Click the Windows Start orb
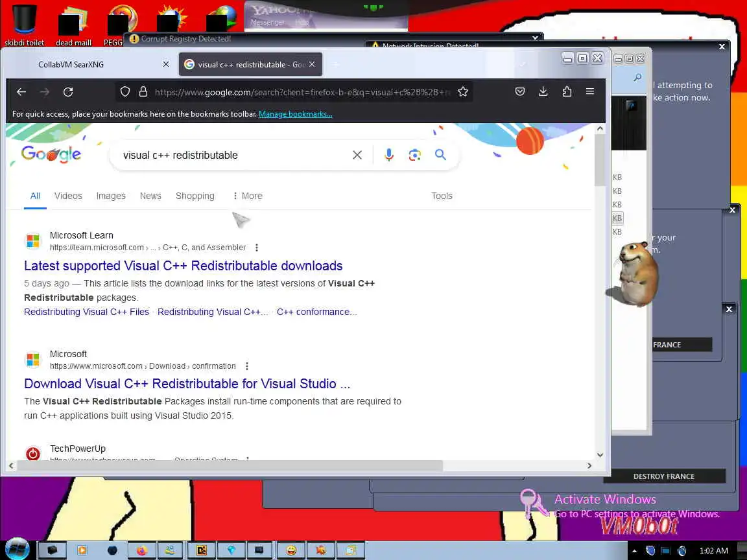The image size is (747, 560). pyautogui.click(x=17, y=550)
